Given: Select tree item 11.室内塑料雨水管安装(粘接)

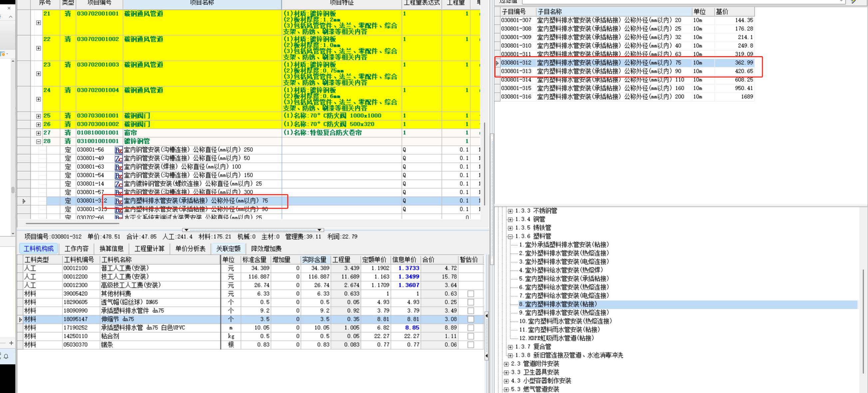Looking at the screenshot, I should coord(559,330).
